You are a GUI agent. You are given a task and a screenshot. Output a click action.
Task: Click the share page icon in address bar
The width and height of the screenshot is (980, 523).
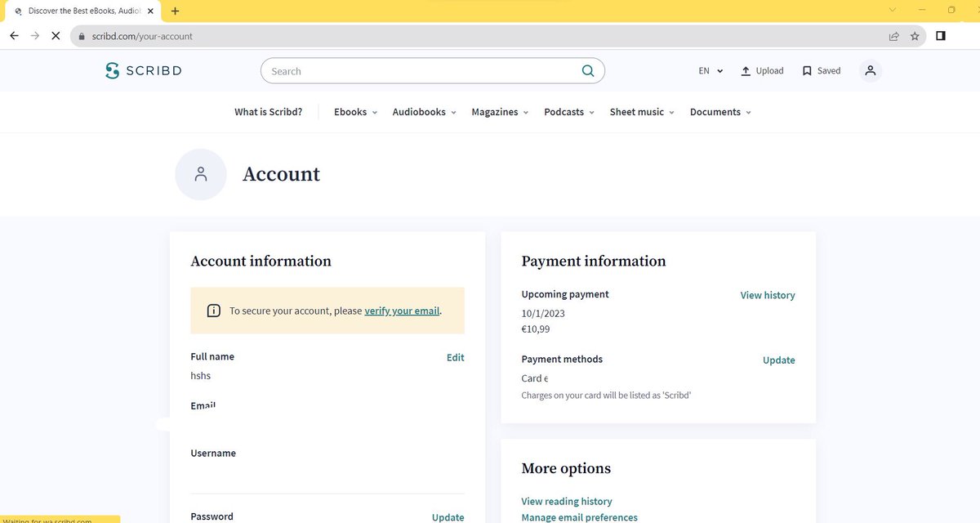(x=894, y=36)
